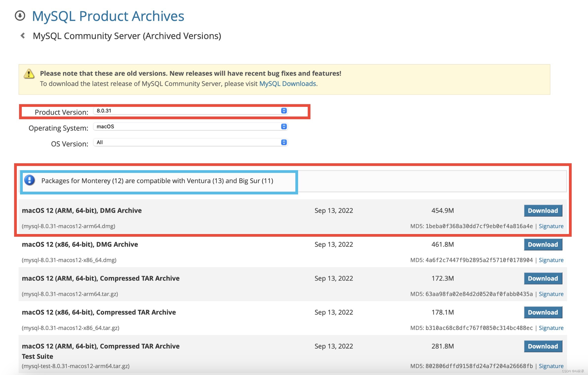Click MD5 'b310ac68c8dfc767f0850c314bc488ec'
Image resolution: width=588 pixels, height=375 pixels.
(x=479, y=328)
